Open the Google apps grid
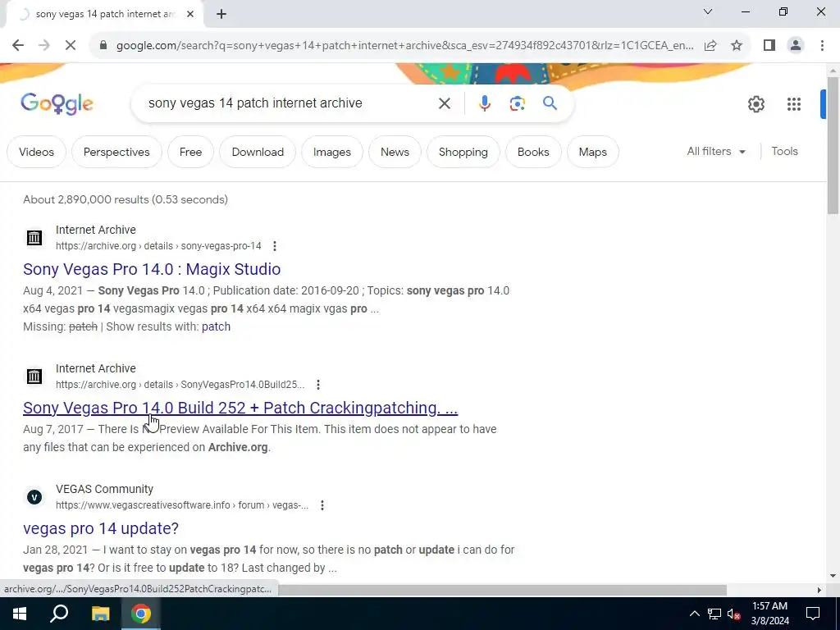Image resolution: width=840 pixels, height=630 pixels. tap(794, 104)
